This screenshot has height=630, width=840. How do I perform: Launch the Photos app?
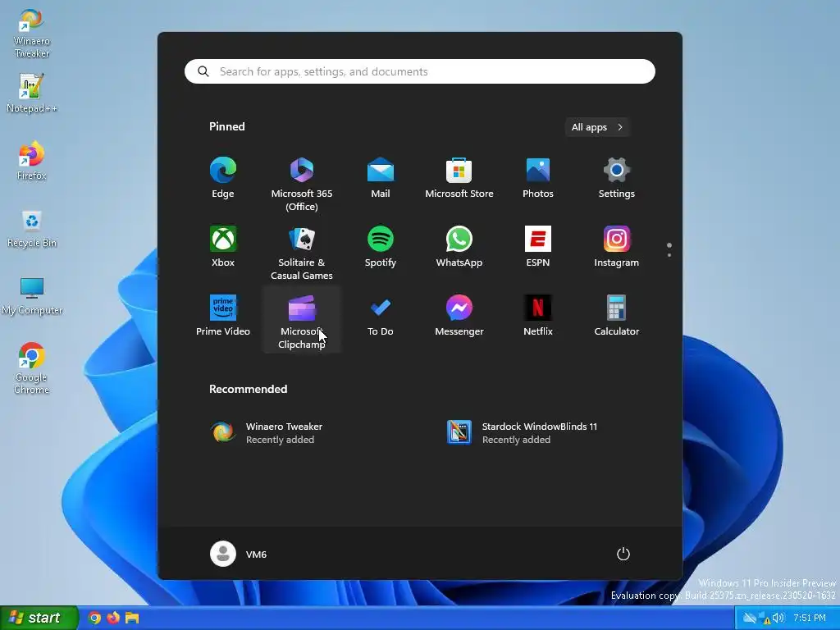click(x=538, y=179)
